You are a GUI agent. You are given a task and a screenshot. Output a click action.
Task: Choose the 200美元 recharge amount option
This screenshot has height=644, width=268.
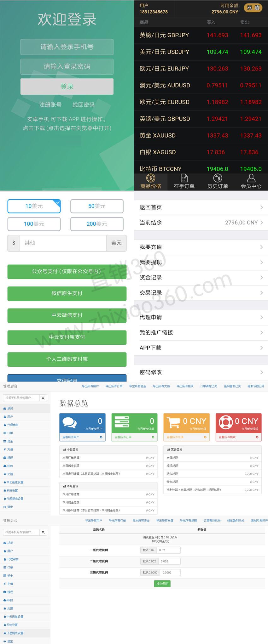pyautogui.click(x=97, y=224)
